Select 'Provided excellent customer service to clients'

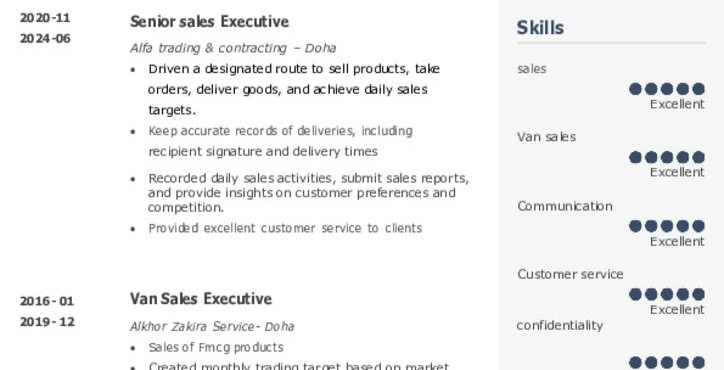coord(285,228)
